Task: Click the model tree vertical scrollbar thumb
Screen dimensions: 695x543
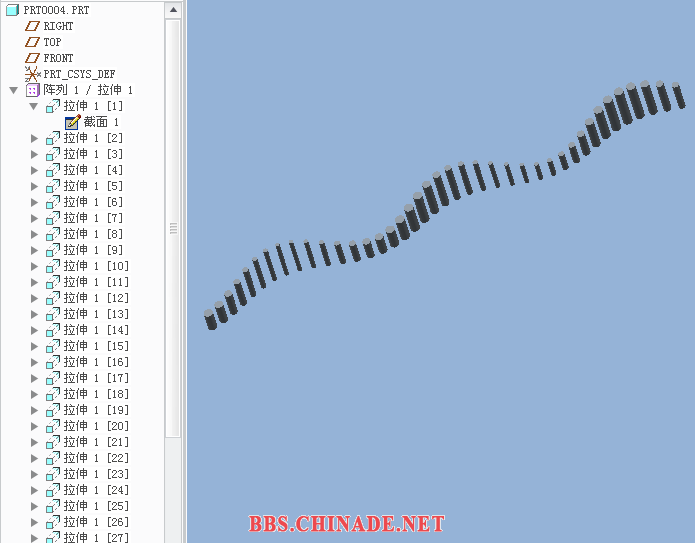Action: tap(173, 229)
